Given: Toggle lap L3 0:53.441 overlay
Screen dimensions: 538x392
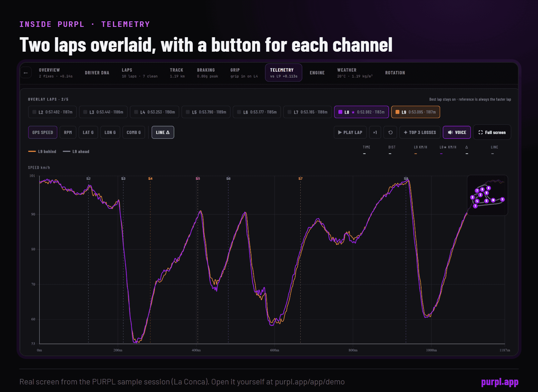Looking at the screenshot, I should coord(103,112).
